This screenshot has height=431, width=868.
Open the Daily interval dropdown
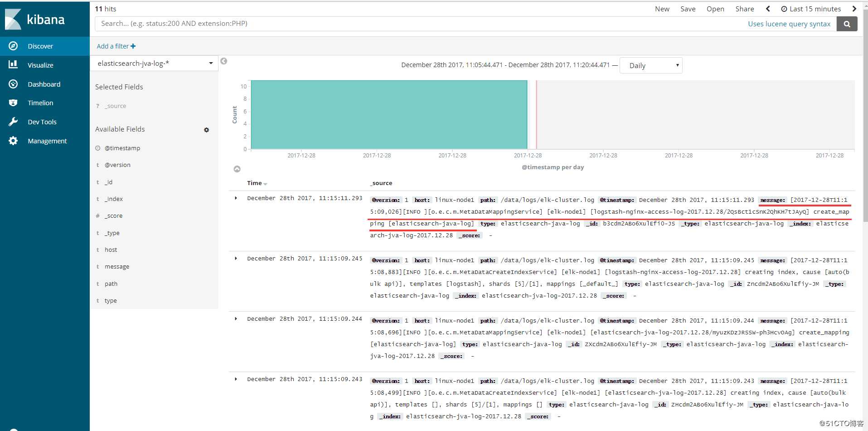pyautogui.click(x=651, y=66)
